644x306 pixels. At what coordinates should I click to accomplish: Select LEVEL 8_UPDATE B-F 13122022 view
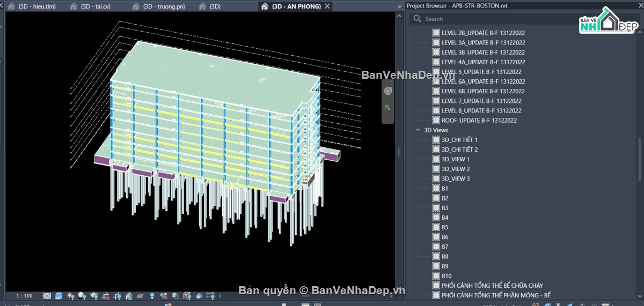pyautogui.click(x=481, y=110)
